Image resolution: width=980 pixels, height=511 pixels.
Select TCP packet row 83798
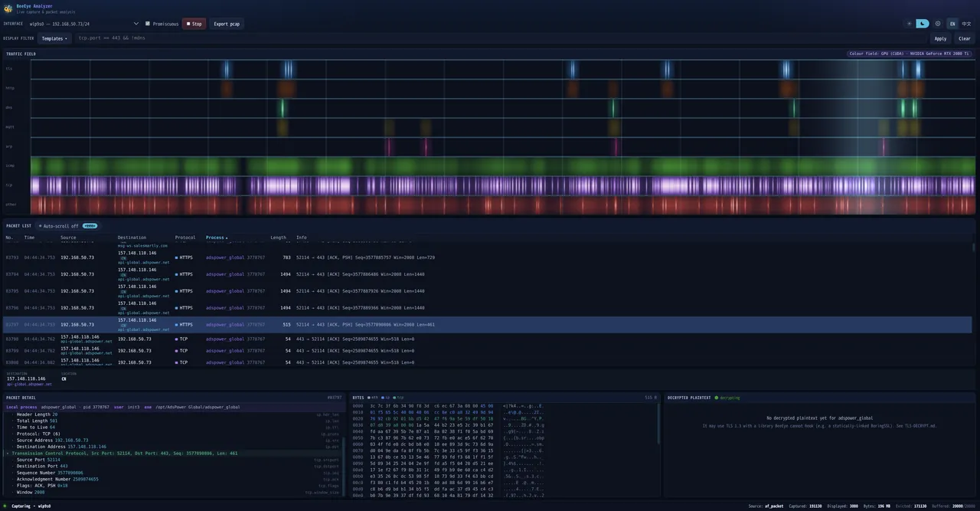(x=488, y=339)
